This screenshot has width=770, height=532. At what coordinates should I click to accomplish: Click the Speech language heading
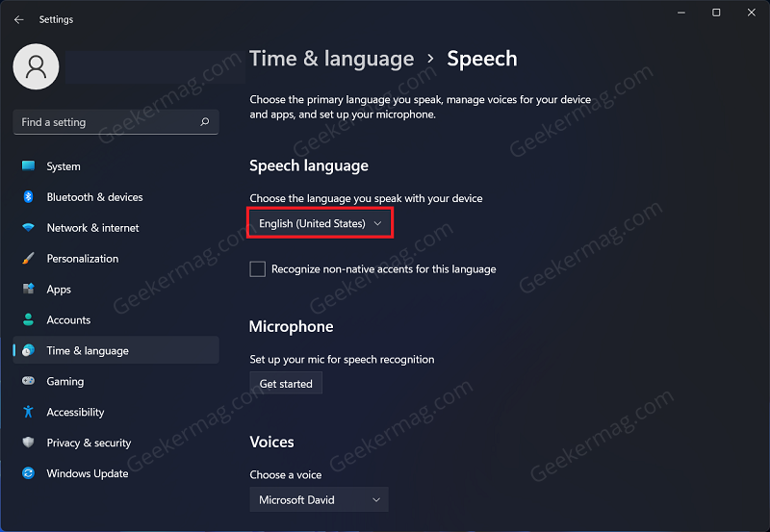(309, 165)
